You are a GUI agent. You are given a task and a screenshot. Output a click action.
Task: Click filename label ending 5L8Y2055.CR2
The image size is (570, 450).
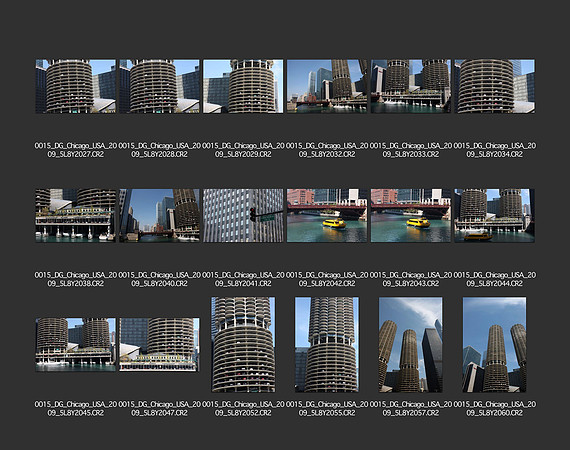(327, 409)
